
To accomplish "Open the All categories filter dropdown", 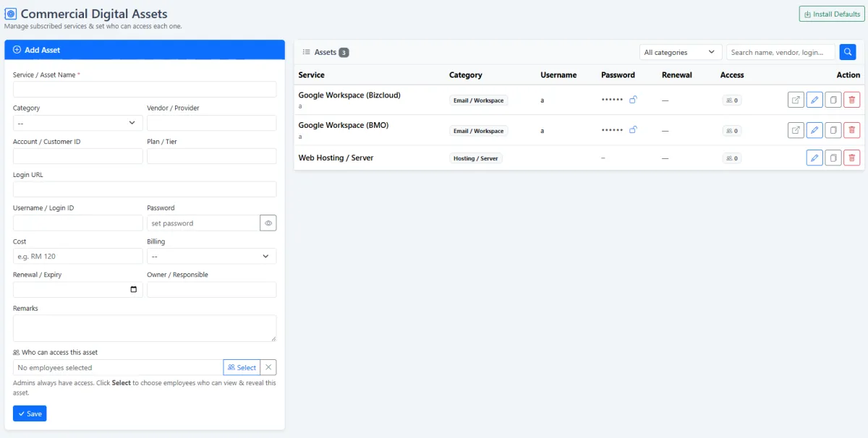I will [681, 52].
